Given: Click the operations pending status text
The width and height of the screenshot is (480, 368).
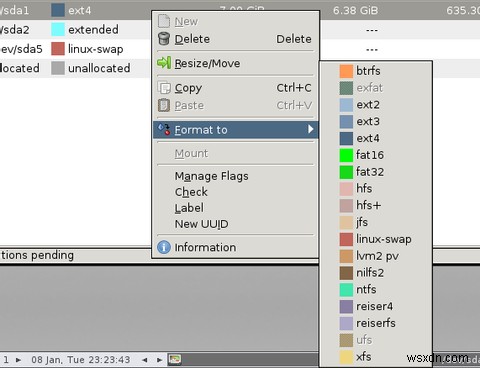Looking at the screenshot, I should point(37,255).
